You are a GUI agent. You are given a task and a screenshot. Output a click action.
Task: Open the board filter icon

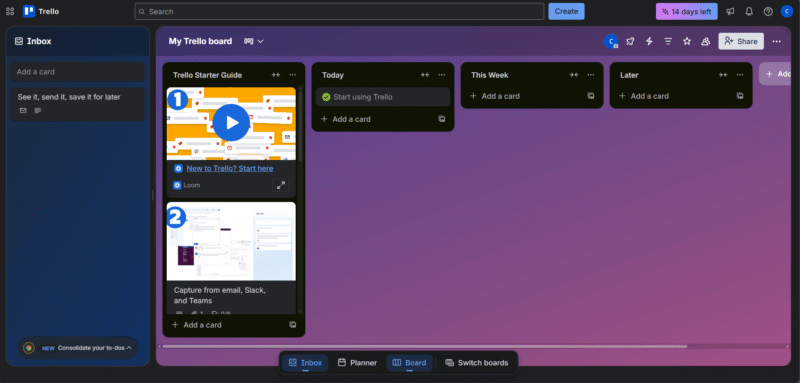(668, 41)
